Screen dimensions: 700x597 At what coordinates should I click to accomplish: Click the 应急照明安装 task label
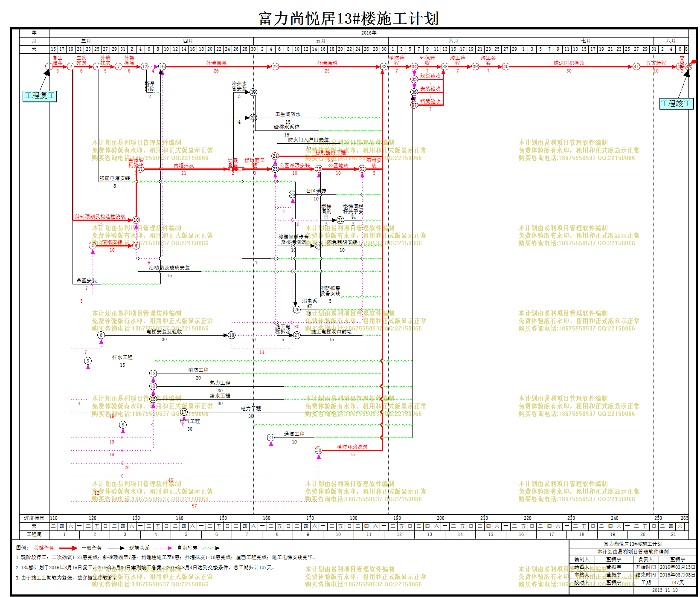(x=342, y=242)
